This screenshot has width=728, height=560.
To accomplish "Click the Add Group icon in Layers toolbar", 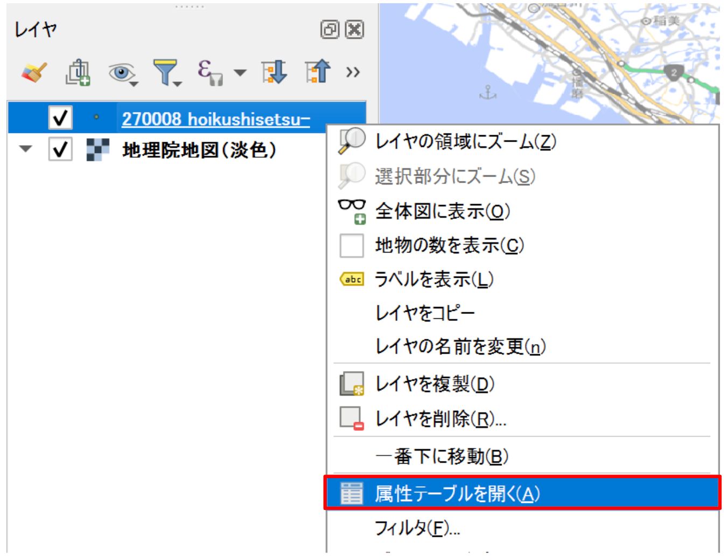I will 78,72.
